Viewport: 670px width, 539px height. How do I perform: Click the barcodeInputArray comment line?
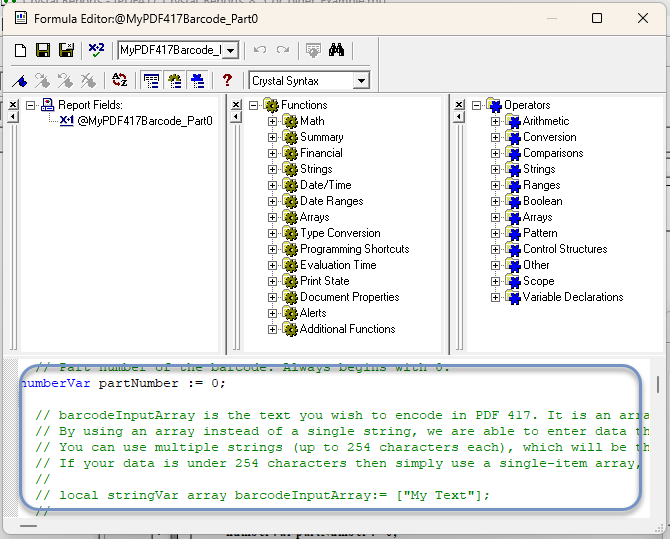342,415
